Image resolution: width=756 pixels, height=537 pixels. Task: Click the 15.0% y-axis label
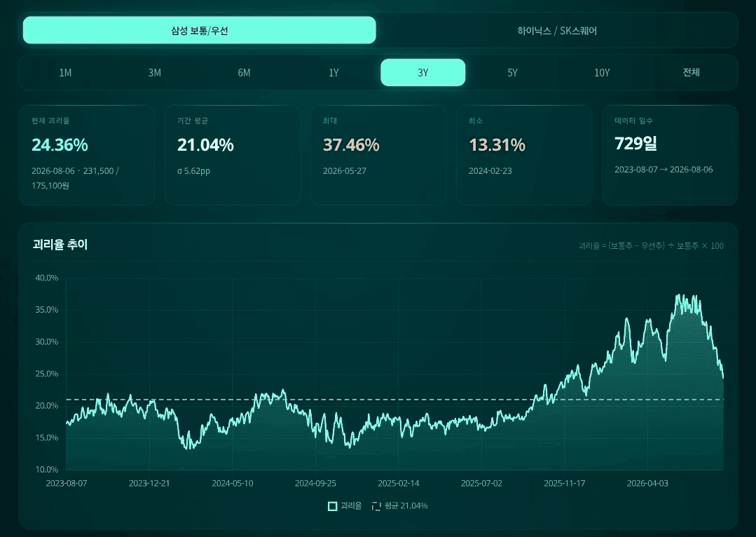click(x=47, y=437)
